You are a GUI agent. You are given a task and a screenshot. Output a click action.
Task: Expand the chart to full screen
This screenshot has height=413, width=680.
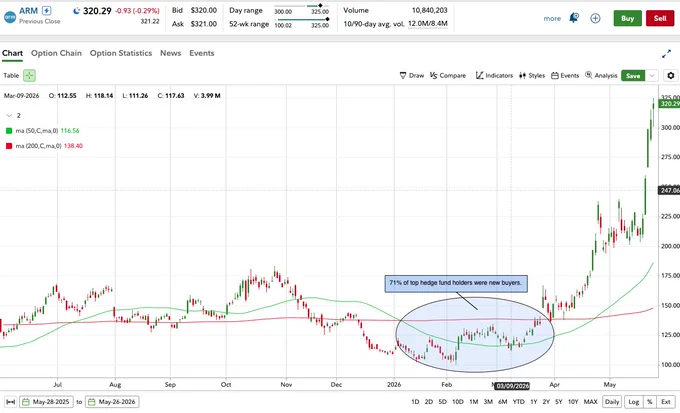pyautogui.click(x=666, y=54)
